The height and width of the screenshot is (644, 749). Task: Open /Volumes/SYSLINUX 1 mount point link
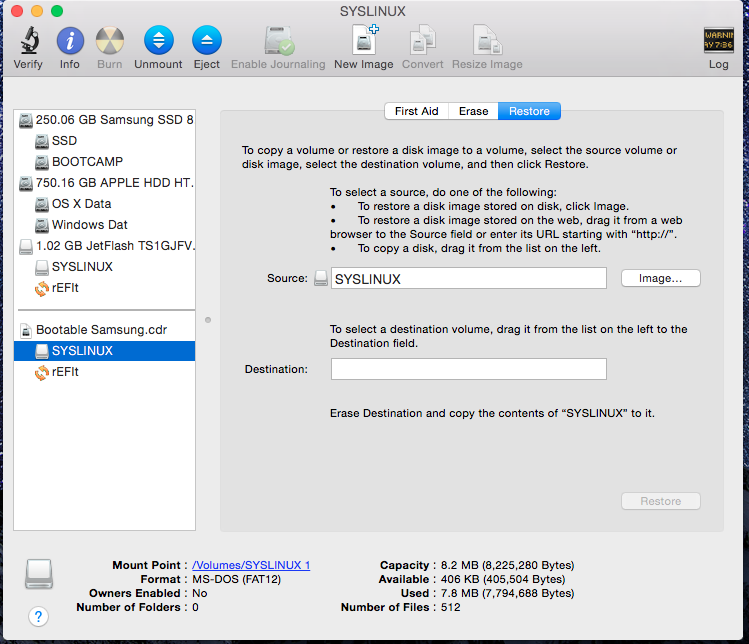(251, 565)
